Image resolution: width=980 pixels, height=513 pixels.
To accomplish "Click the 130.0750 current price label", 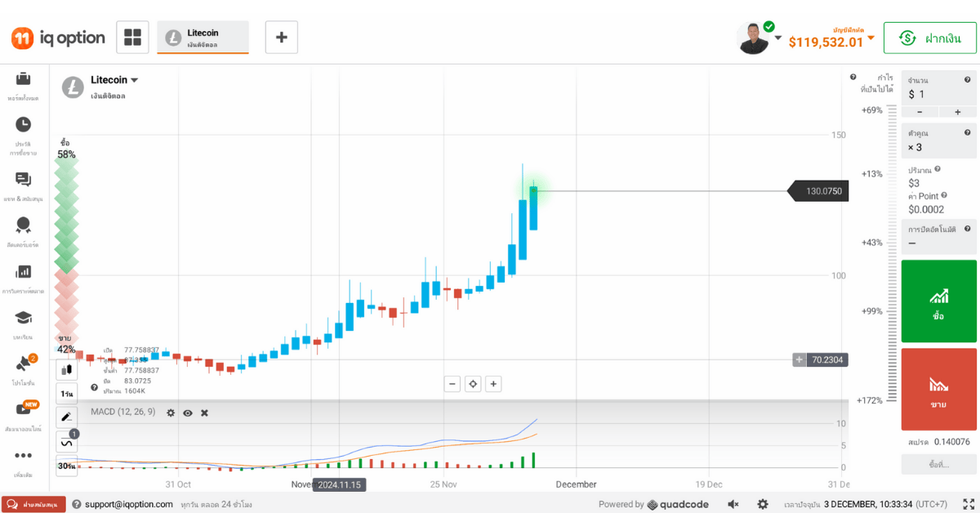I will tap(818, 191).
